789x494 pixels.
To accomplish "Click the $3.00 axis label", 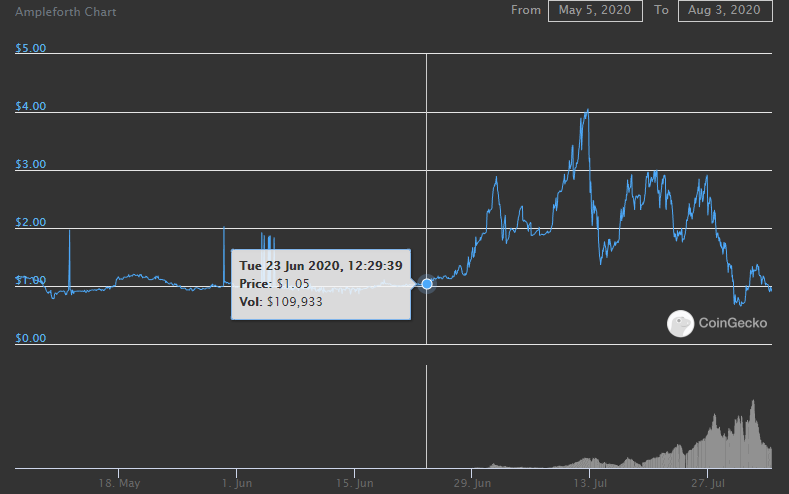I will tap(31, 164).
